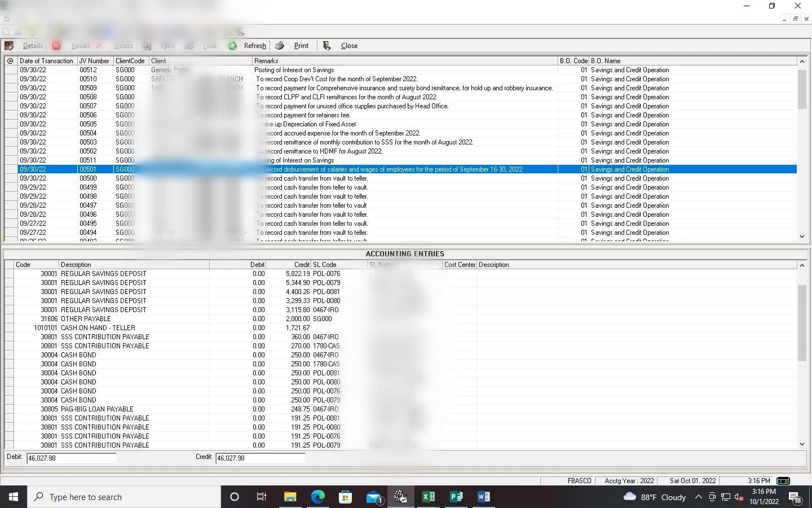Click the Close button label
This screenshot has width=812, height=508.
[349, 46]
